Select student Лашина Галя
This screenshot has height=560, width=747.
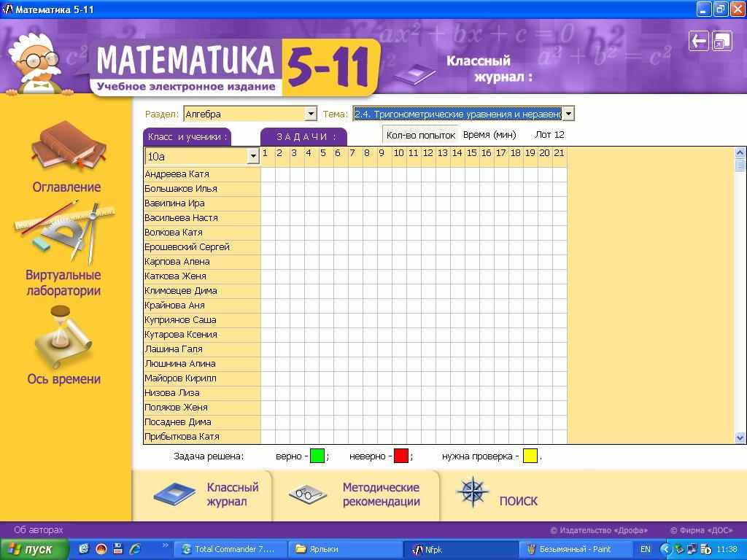(202, 349)
